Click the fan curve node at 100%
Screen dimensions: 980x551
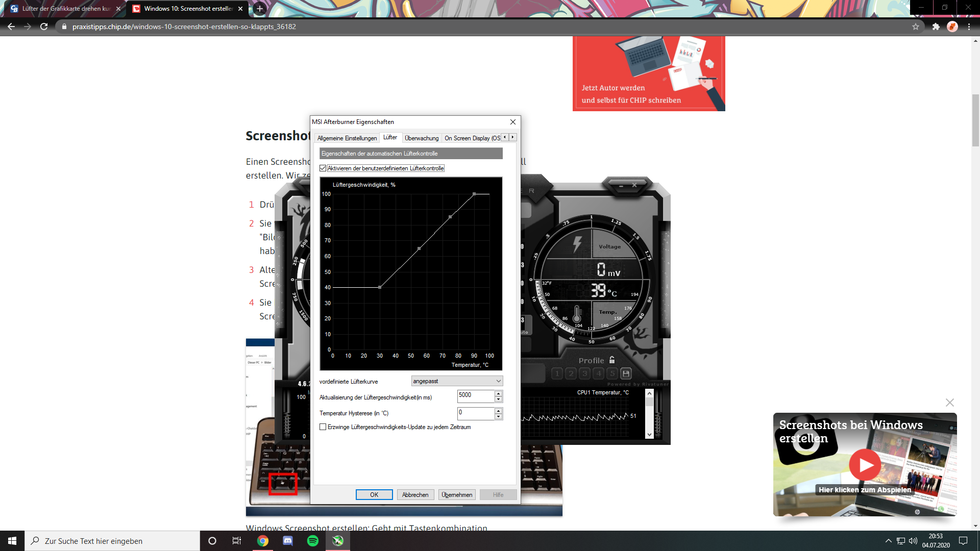tap(474, 194)
